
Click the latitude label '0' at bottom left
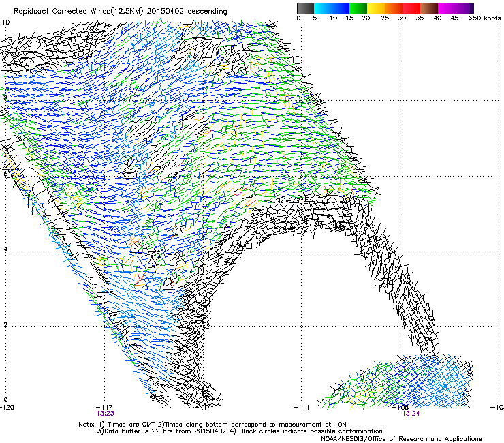click(5, 400)
